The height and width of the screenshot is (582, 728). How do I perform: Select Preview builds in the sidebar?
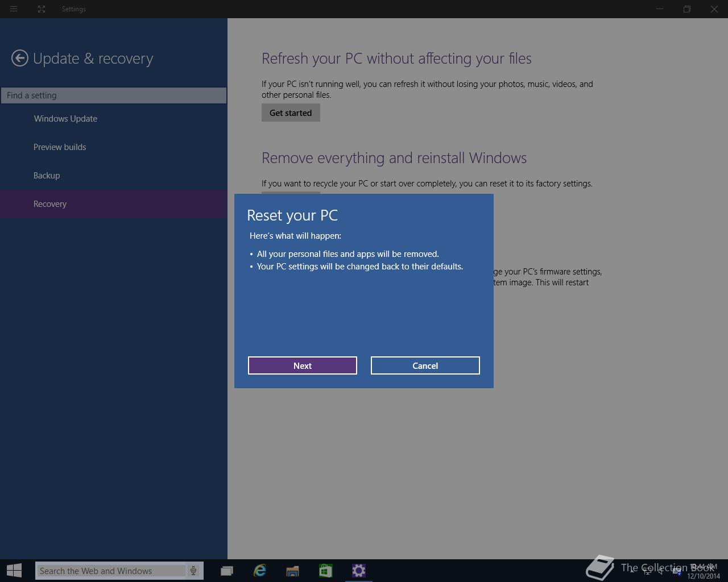pyautogui.click(x=60, y=147)
